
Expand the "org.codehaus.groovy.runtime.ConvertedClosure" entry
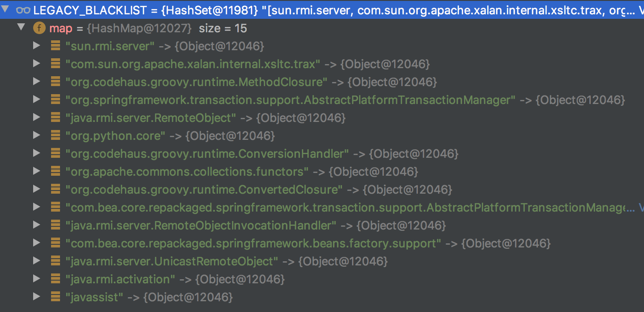(x=37, y=189)
